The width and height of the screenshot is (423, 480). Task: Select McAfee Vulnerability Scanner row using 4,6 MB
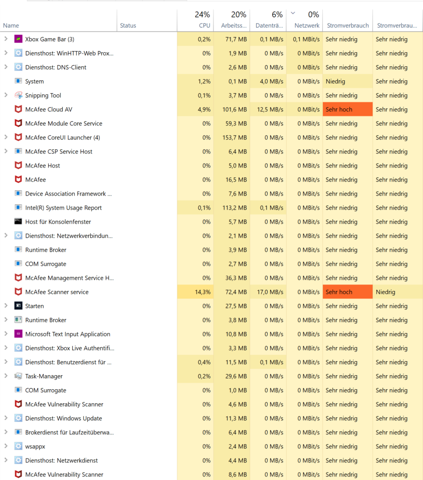(211, 404)
